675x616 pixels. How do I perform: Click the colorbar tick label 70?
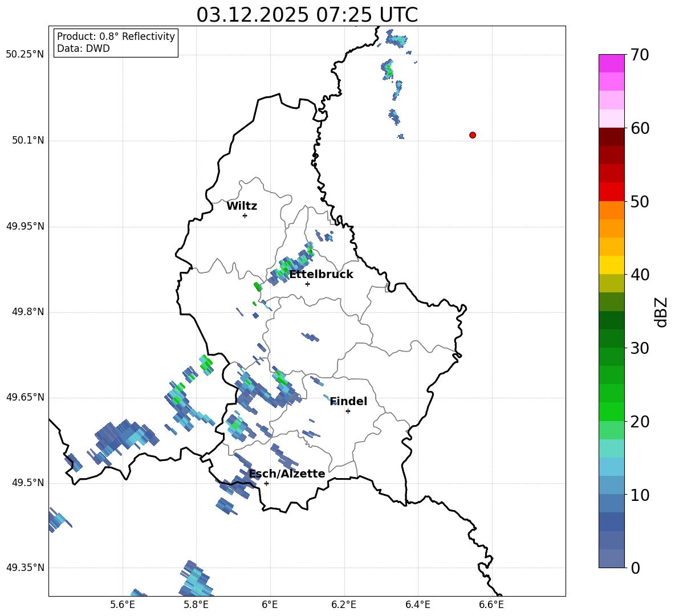click(x=640, y=55)
